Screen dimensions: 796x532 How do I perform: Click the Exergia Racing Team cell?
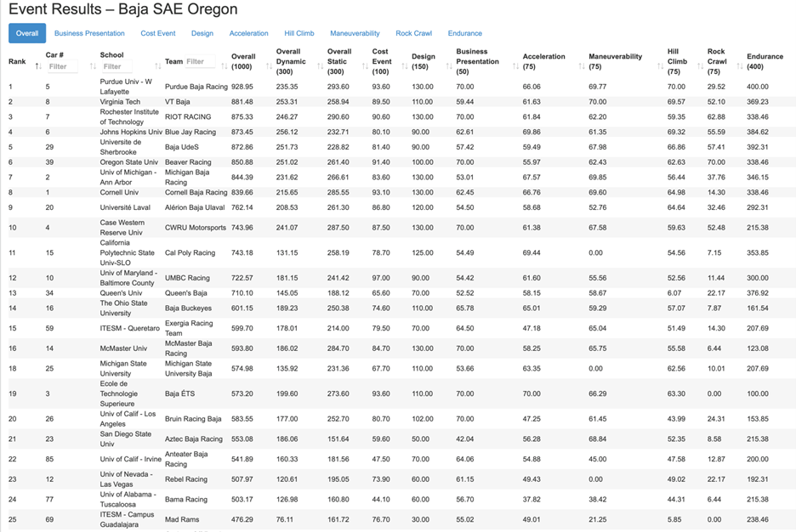(x=189, y=328)
